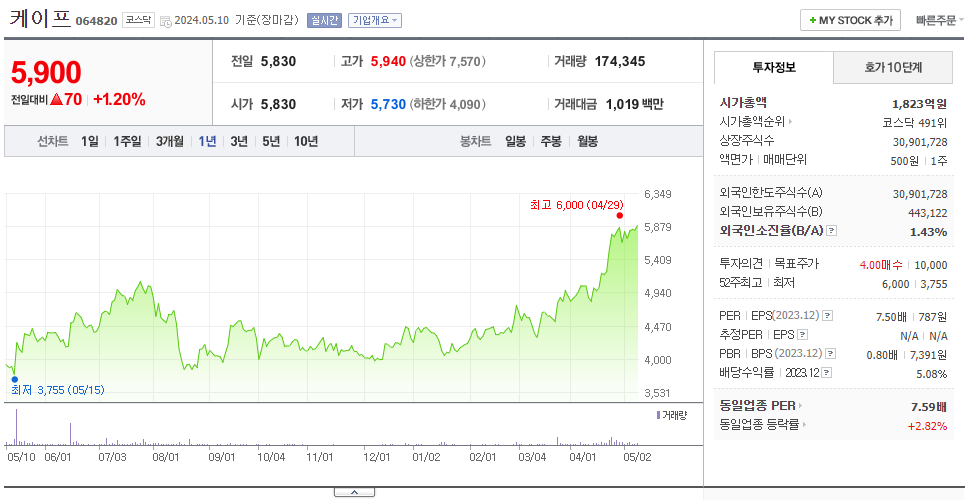The height and width of the screenshot is (500, 968).
Task: Select the 3개월 line chart period
Action: [x=170, y=141]
